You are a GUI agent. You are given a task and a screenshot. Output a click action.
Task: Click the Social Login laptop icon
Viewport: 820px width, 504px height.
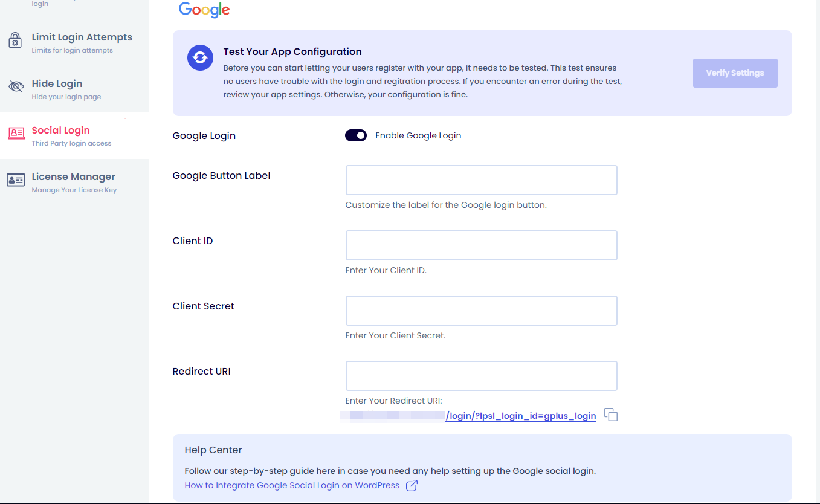coord(16,134)
